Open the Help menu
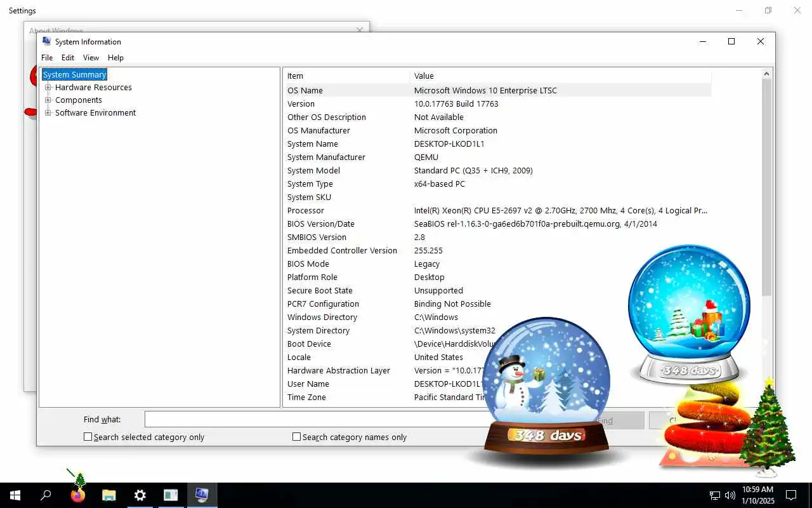 [x=115, y=58]
